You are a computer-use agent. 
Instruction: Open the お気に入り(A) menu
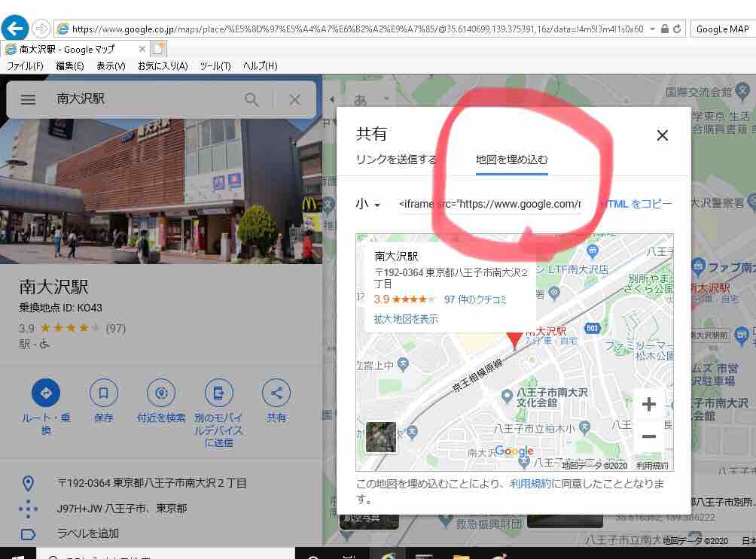point(163,66)
